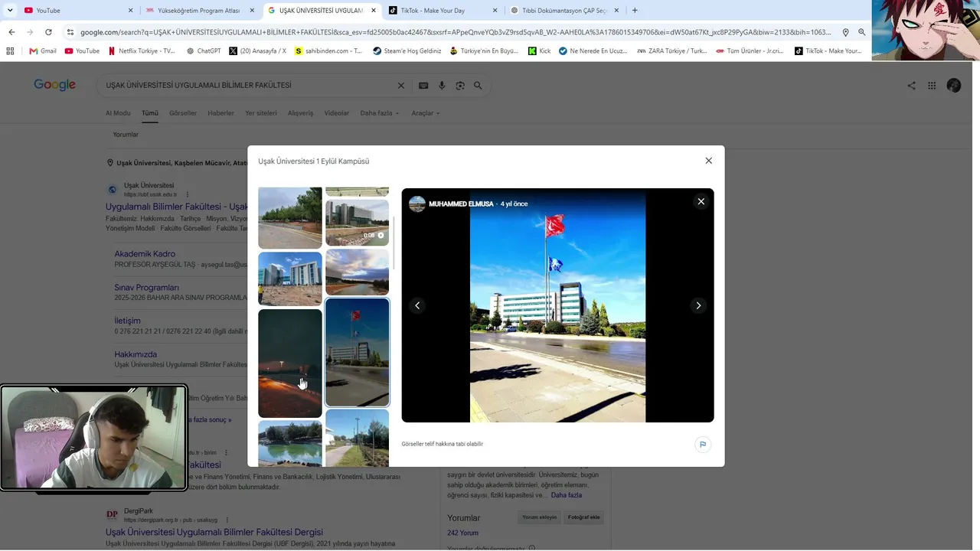The height and width of the screenshot is (551, 980).
Task: Switch to the Tıbbi Dokümantasyon ÇAP tab
Action: click(x=564, y=11)
